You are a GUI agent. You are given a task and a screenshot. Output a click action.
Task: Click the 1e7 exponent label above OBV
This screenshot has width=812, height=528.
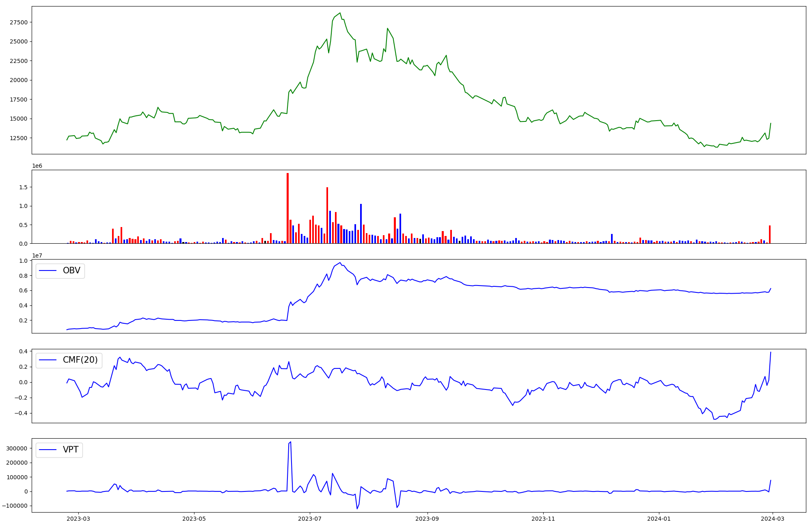click(x=37, y=255)
